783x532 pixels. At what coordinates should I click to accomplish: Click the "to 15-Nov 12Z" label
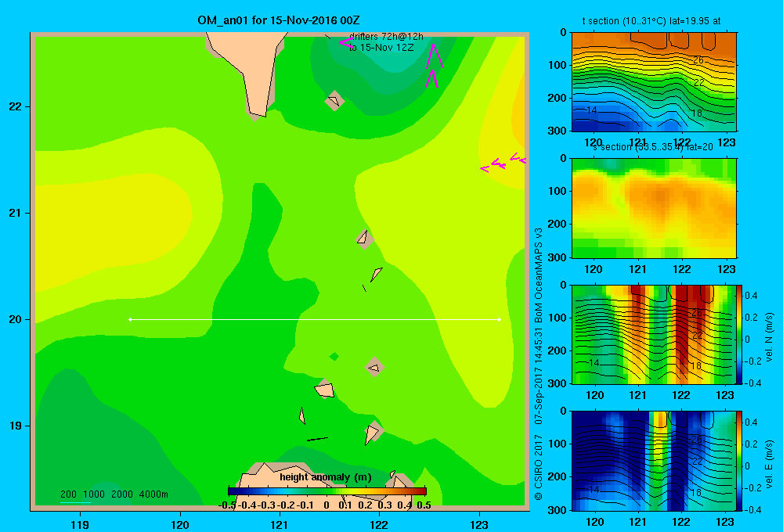(381, 48)
